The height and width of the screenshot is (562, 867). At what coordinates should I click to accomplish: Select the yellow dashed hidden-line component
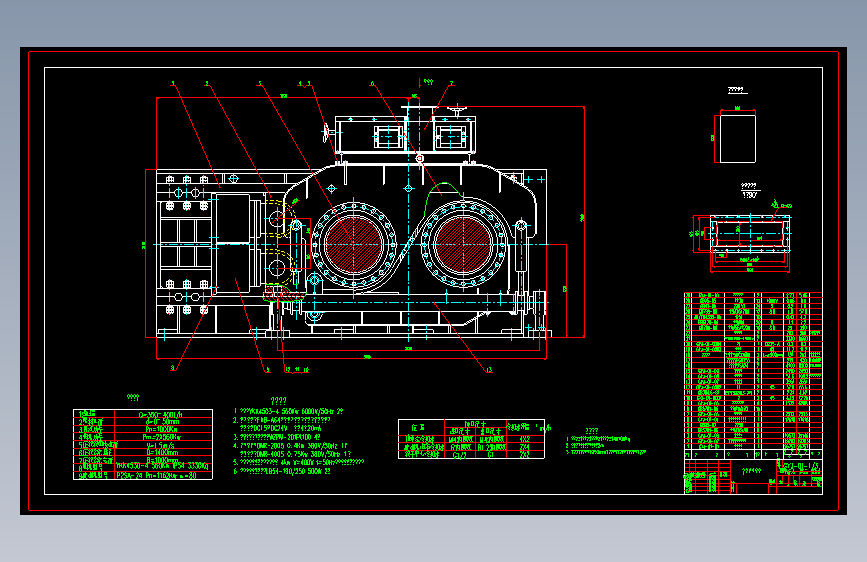280,243
